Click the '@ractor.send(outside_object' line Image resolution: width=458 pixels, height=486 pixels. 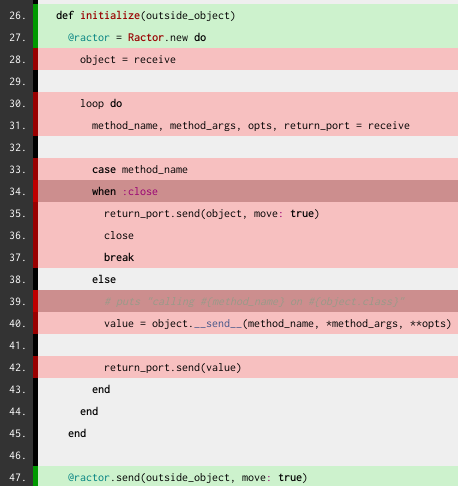248,477
